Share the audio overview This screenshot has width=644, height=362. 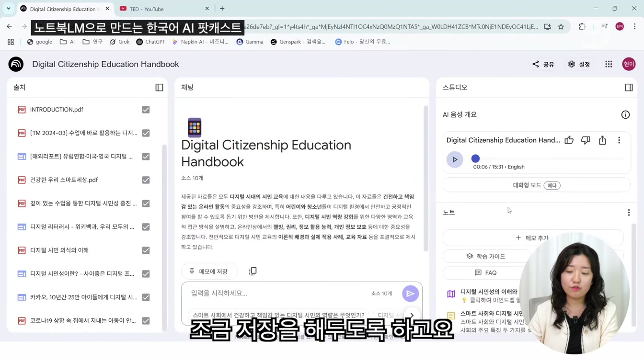coord(602,140)
